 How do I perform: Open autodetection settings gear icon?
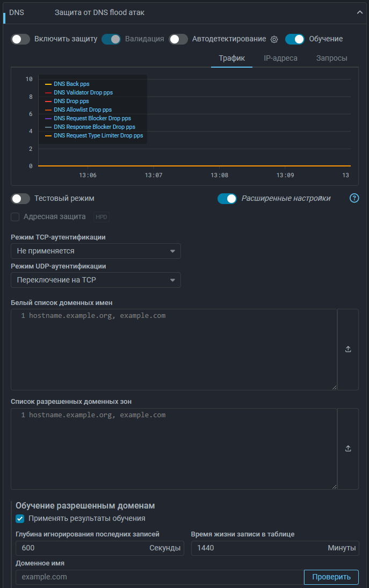coord(274,39)
